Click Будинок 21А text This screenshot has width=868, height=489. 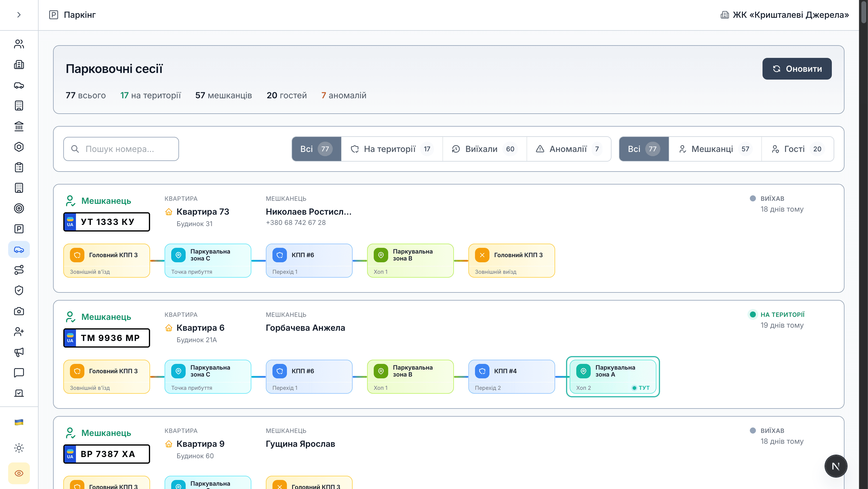(197, 340)
